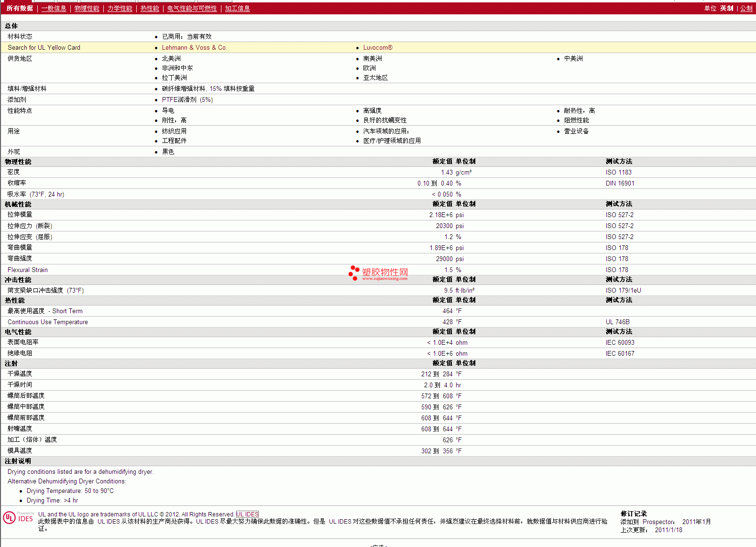Open the Lehmann & Voss & Co. link

pyautogui.click(x=194, y=47)
